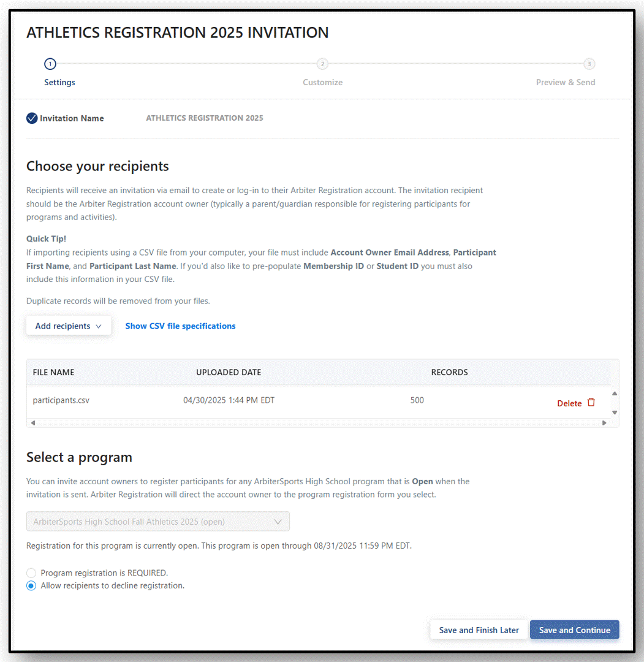This screenshot has width=644, height=662.
Task: Click the step 1 Settings circle icon
Action: tap(50, 64)
